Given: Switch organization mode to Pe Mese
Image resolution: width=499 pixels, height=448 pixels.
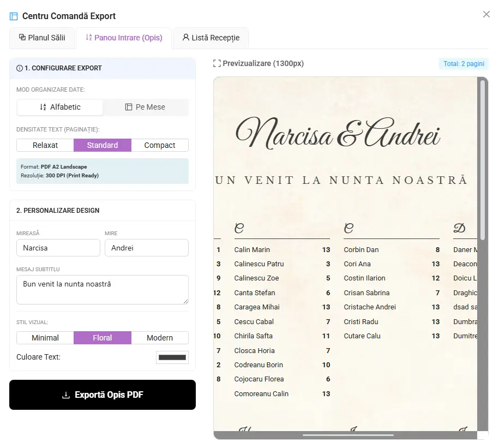Looking at the screenshot, I should click(x=145, y=107).
